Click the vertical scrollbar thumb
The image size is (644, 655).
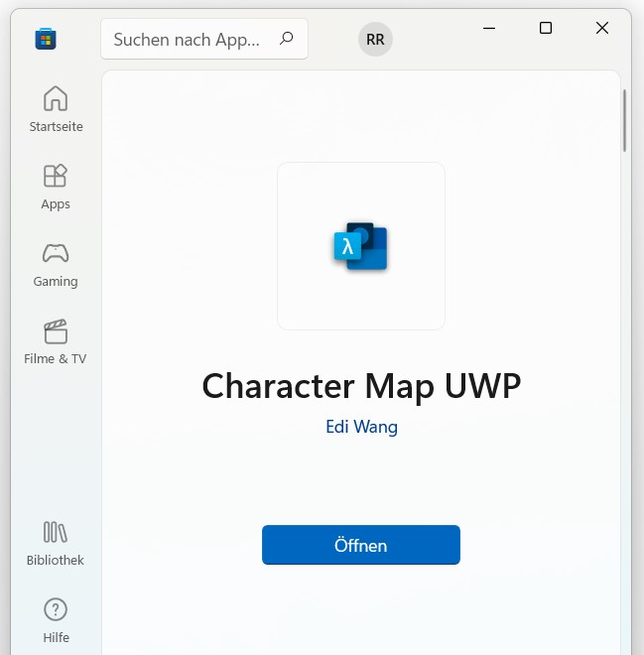624,120
